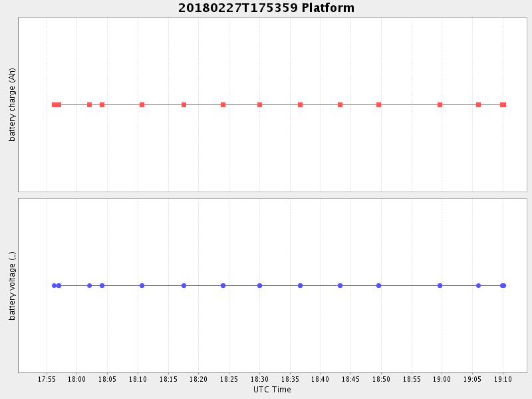Screen dimensions: 532x399
Task: Select the 'battery voltage' y-axis label
Action: tap(12, 286)
